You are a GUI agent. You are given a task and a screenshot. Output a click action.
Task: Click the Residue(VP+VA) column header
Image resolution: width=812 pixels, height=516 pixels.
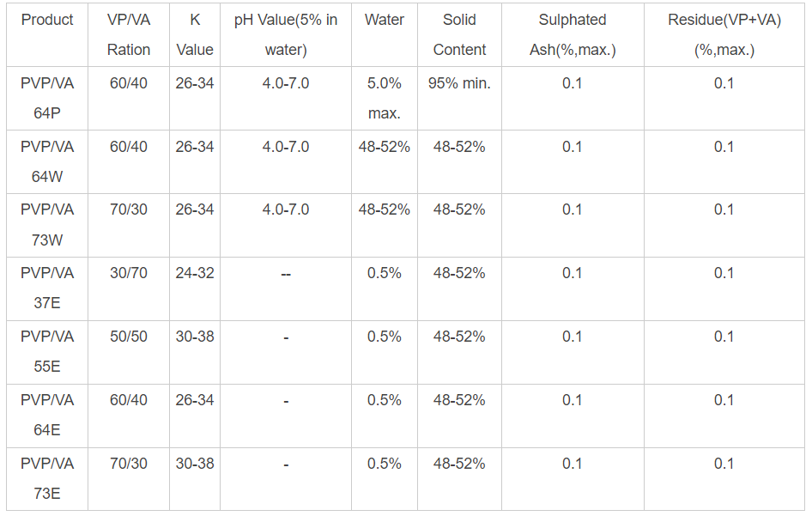pyautogui.click(x=724, y=34)
